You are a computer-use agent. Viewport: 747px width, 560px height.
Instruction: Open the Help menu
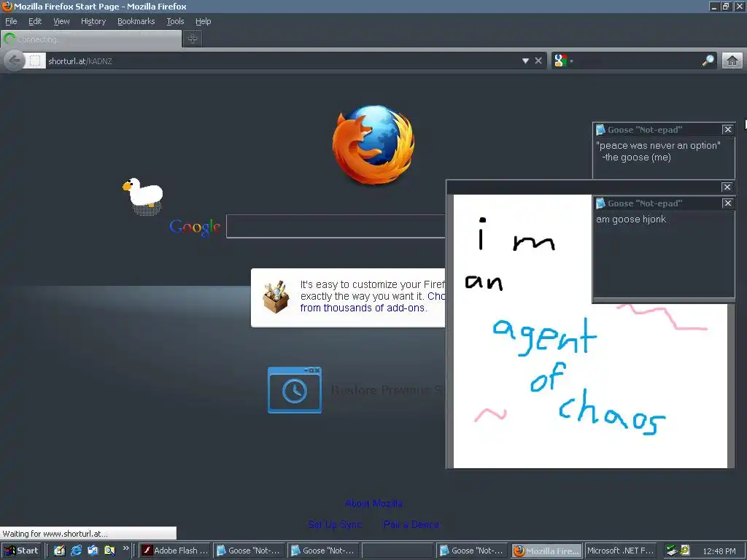click(x=203, y=21)
